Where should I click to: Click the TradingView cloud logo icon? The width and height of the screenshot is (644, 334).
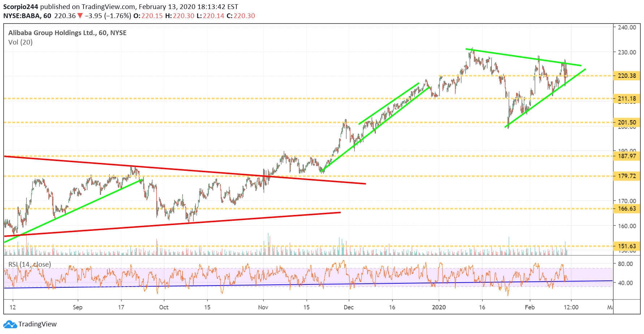pyautogui.click(x=10, y=324)
